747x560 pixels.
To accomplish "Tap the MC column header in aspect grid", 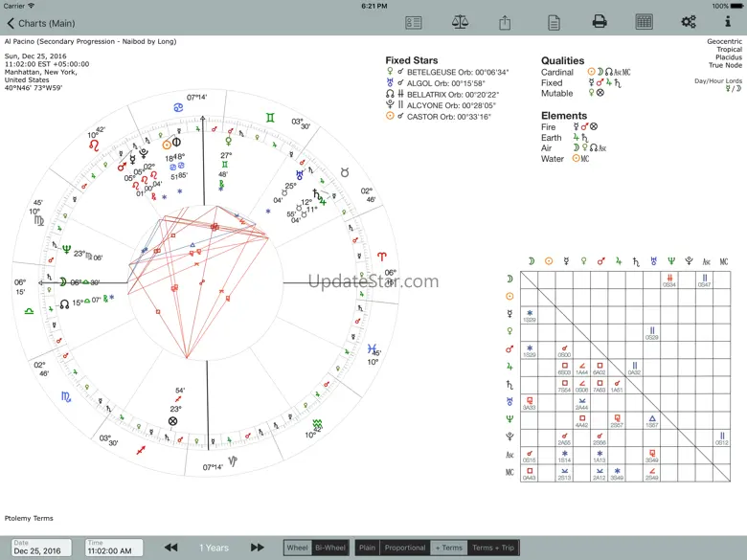I will coord(724,261).
